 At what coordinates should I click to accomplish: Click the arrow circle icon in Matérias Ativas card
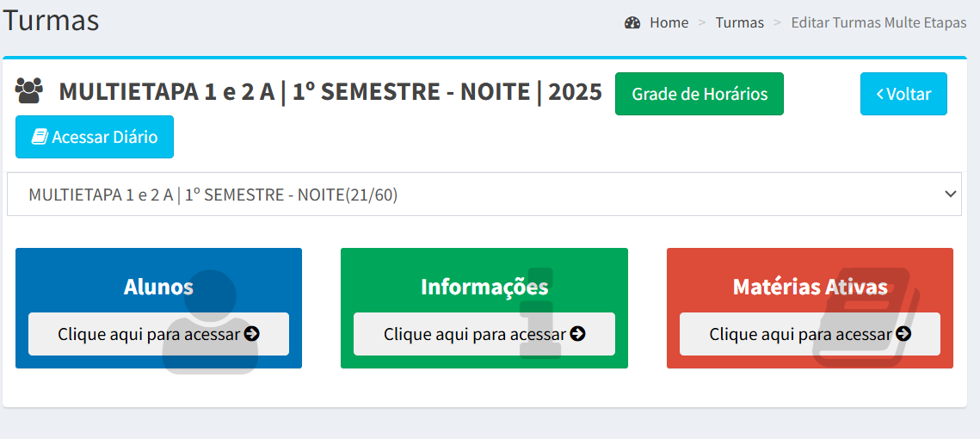(903, 333)
